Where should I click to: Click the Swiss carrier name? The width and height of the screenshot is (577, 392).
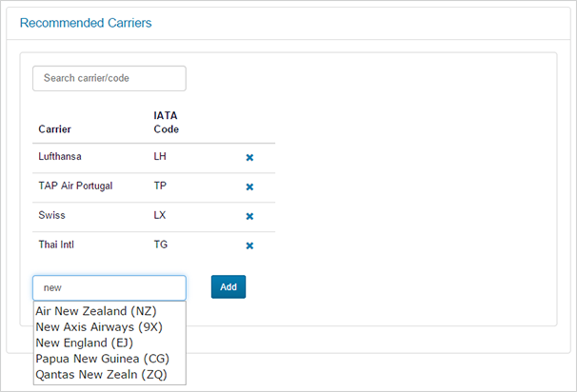(x=51, y=215)
